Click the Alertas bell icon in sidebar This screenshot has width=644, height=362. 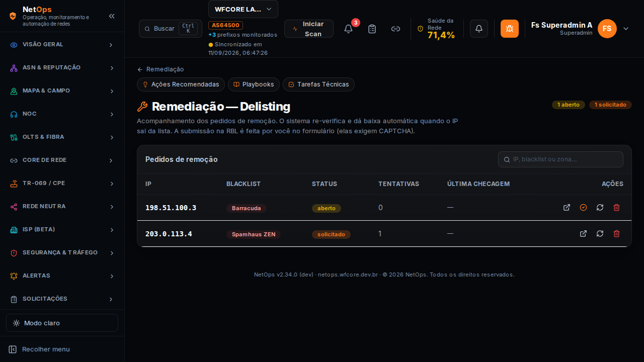point(14,276)
